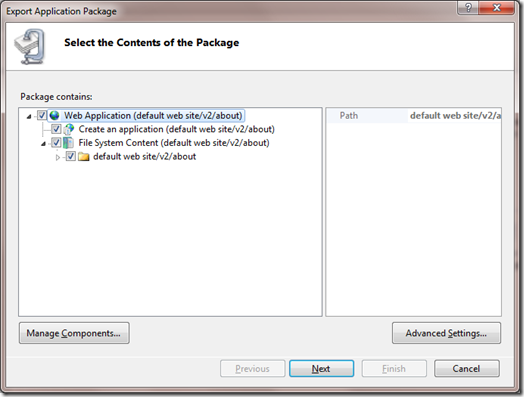The height and width of the screenshot is (397, 524).
Task: Collapse the File System Content node
Action: pyautogui.click(x=43, y=144)
